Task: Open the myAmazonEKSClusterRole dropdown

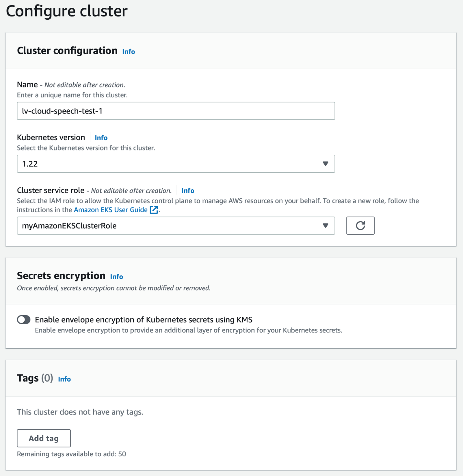Action: point(168,226)
